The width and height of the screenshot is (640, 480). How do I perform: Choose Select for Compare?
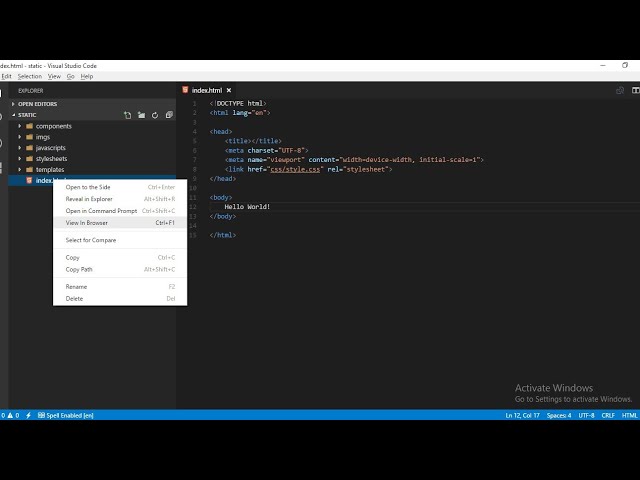click(x=120, y=240)
